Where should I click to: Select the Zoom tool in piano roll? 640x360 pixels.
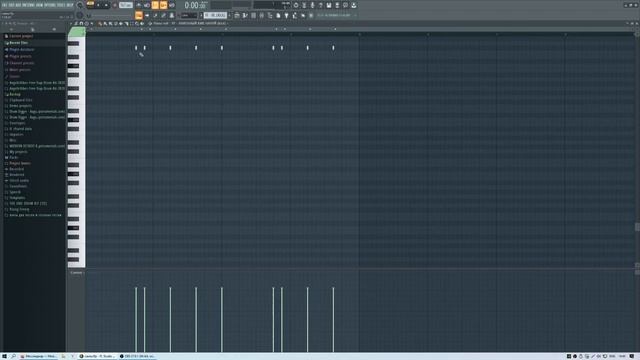point(137,24)
